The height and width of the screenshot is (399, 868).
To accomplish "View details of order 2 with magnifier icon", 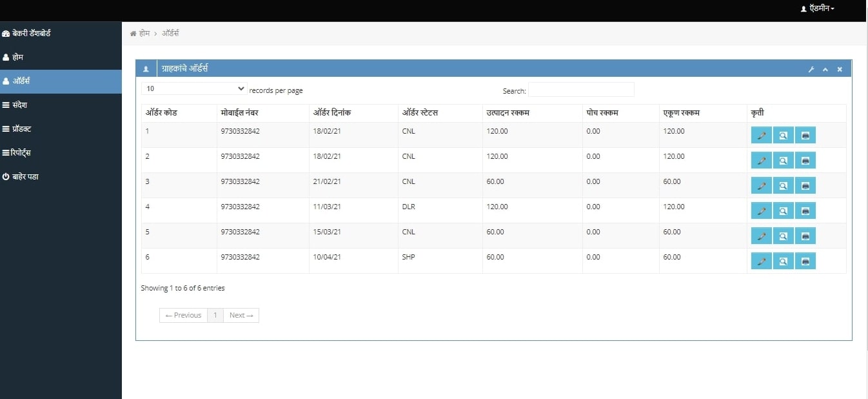I will (x=783, y=161).
